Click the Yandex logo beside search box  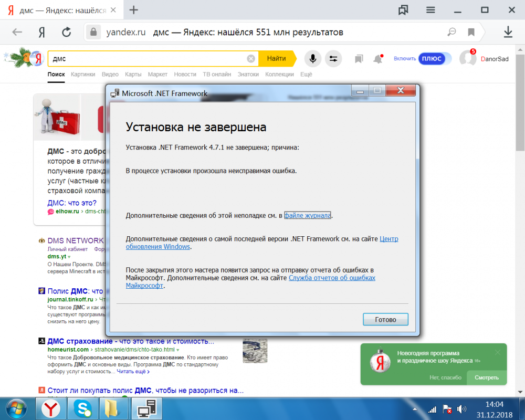click(x=37, y=59)
